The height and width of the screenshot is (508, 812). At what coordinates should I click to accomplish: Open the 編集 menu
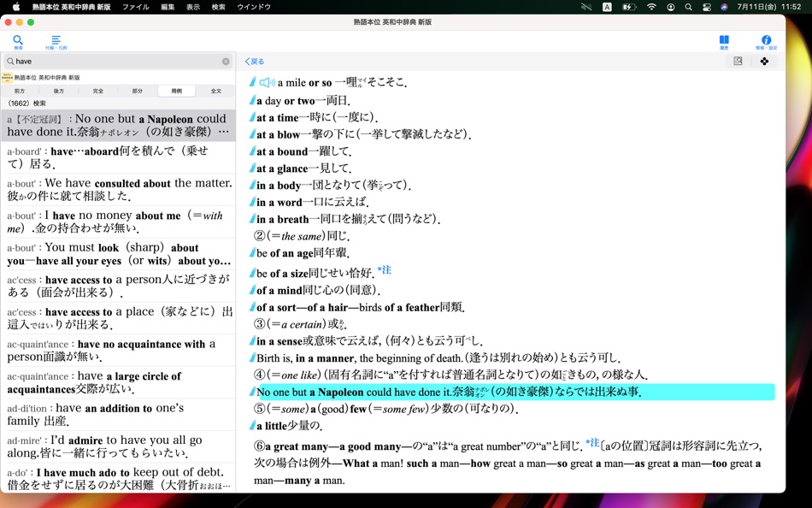point(168,7)
